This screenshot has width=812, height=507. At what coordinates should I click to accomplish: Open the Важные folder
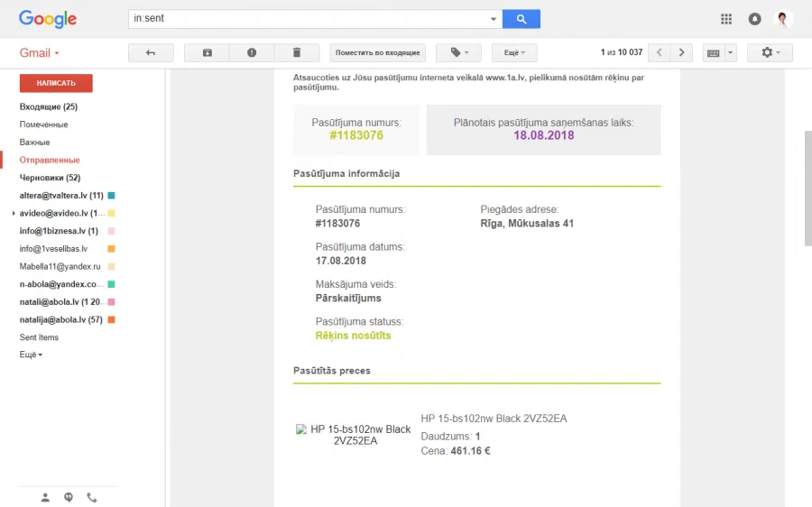click(x=34, y=143)
